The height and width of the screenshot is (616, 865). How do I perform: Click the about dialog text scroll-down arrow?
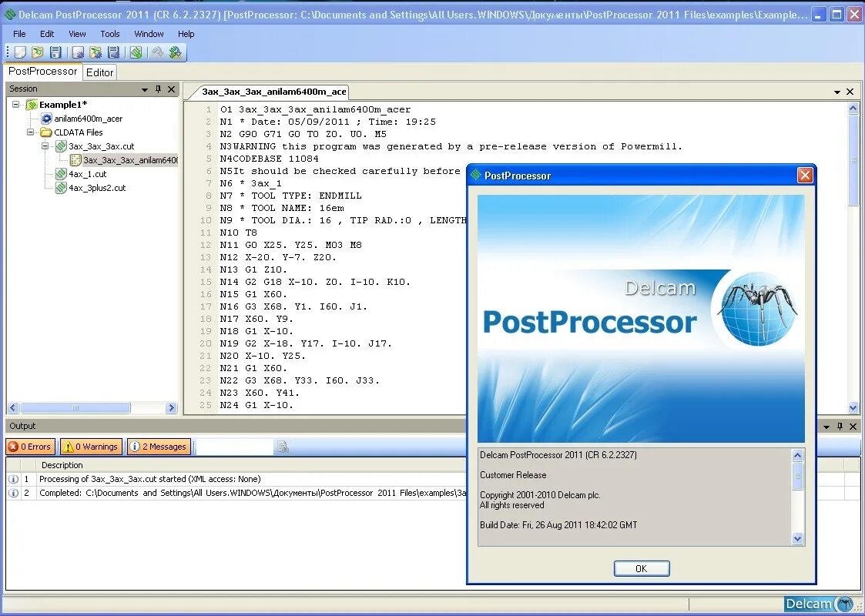click(x=798, y=538)
